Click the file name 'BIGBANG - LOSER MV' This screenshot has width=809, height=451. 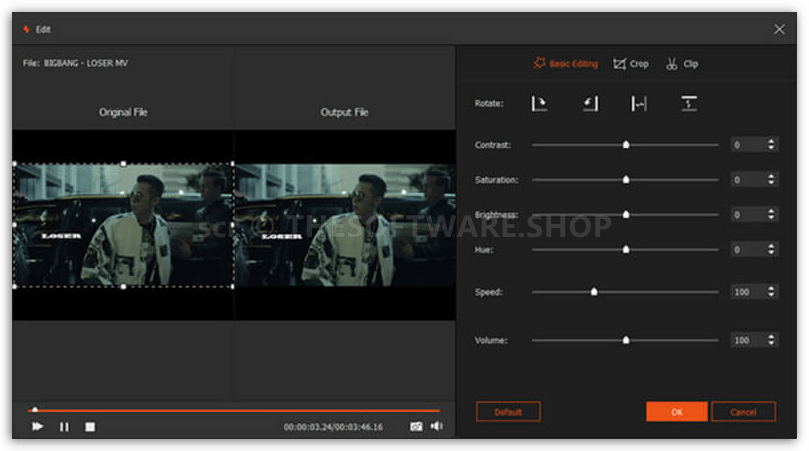86,63
